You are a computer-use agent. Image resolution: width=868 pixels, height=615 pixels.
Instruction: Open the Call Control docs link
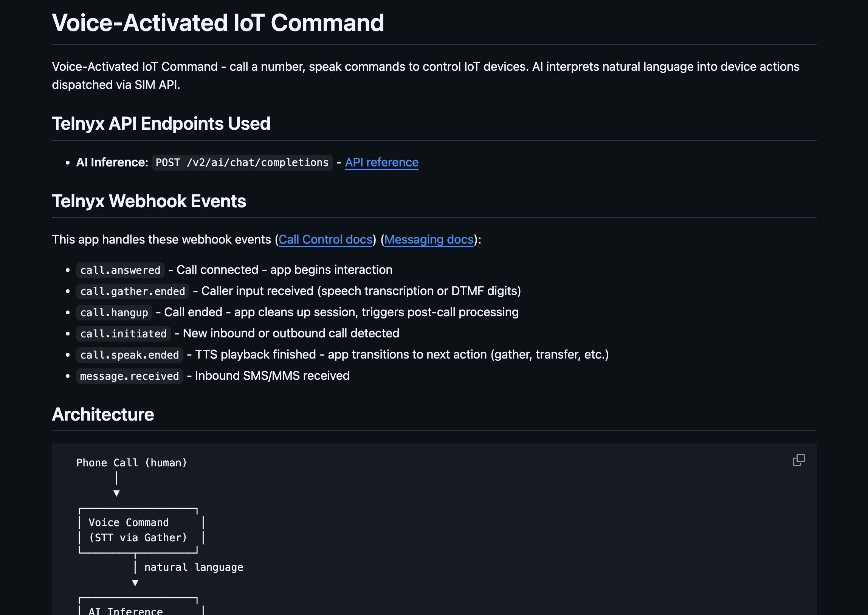coord(325,239)
